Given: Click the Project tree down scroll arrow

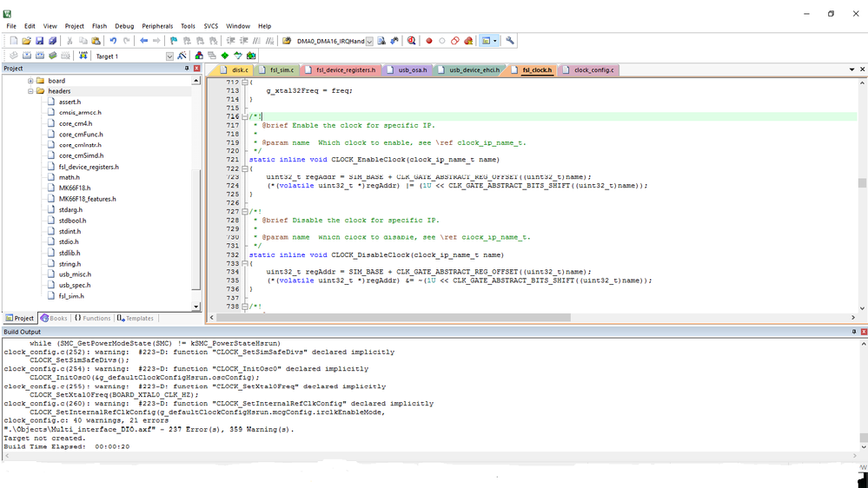Looking at the screenshot, I should point(196,307).
